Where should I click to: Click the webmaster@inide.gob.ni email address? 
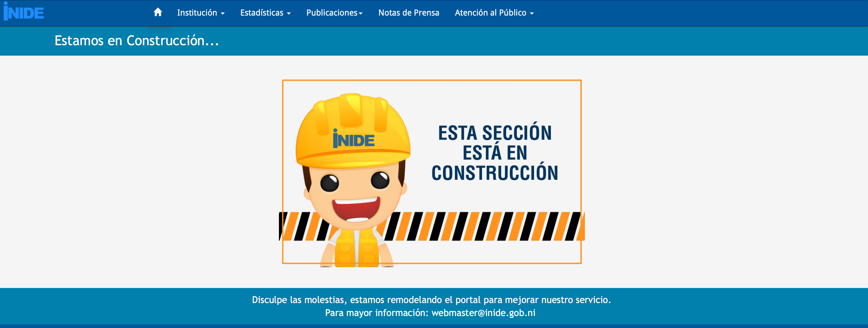click(x=483, y=313)
